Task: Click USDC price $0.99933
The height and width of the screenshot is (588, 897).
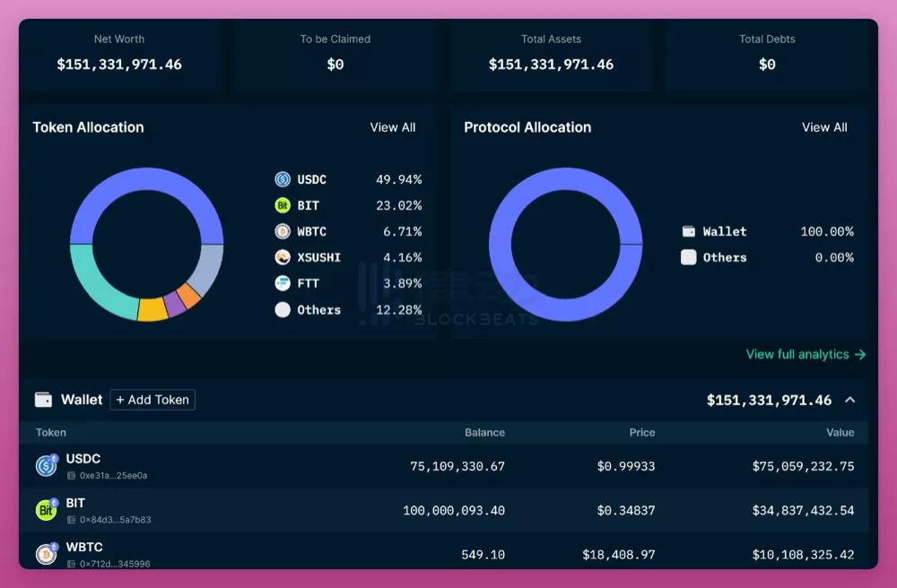Action: [x=626, y=466]
